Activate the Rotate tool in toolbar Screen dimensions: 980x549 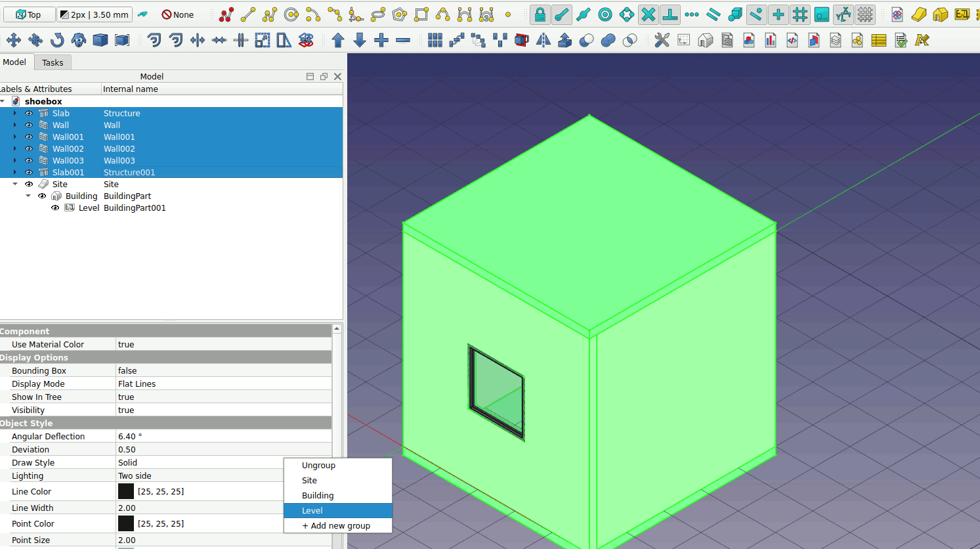point(57,41)
